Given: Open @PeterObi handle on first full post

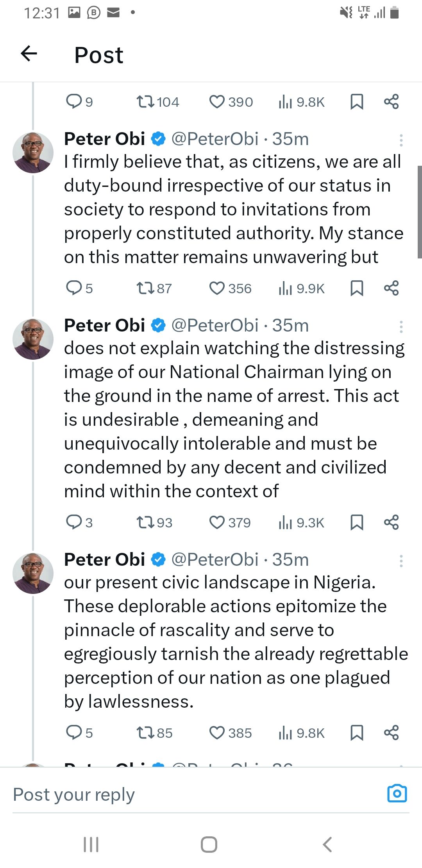Looking at the screenshot, I should [x=215, y=139].
